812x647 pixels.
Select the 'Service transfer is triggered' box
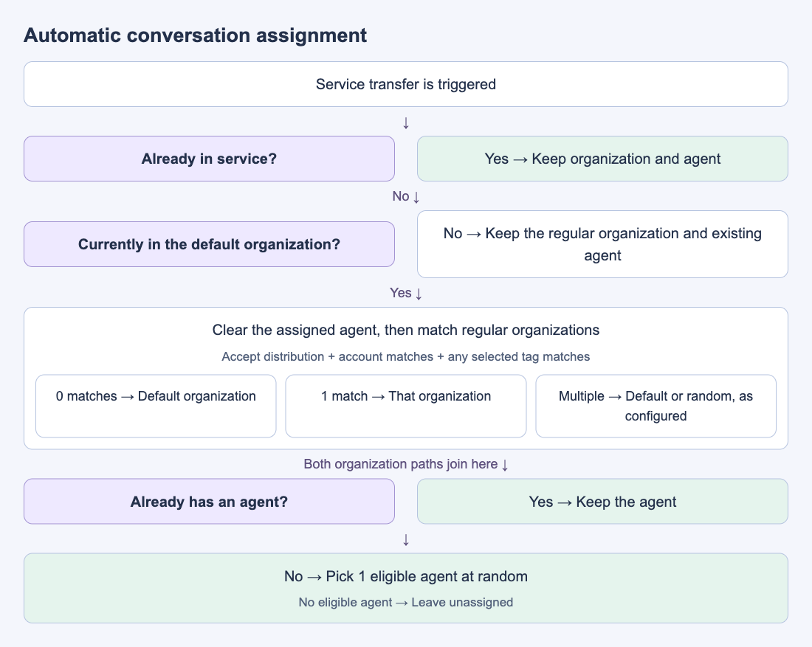pyautogui.click(x=406, y=84)
